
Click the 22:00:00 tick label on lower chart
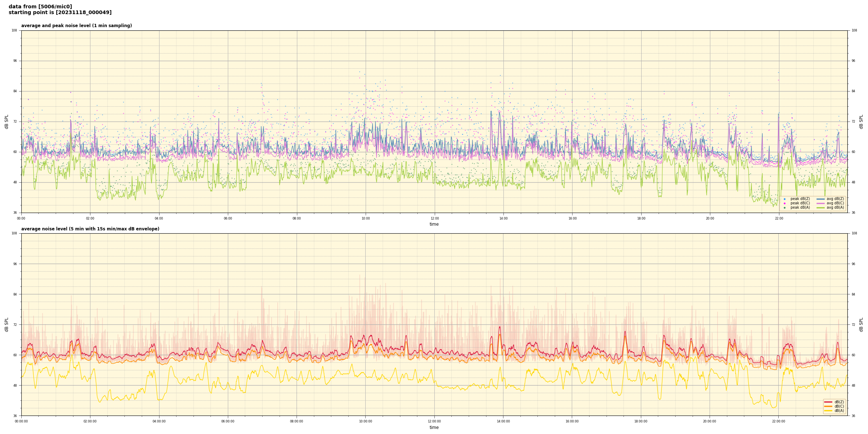pyautogui.click(x=778, y=421)
